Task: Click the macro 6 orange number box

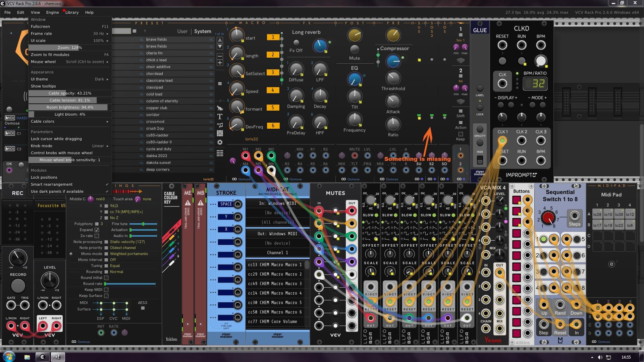Action: [x=273, y=126]
